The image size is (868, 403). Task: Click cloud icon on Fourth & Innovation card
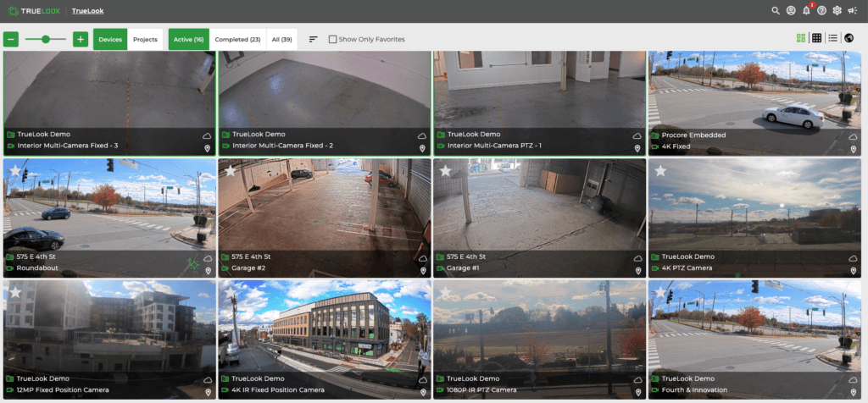853,380
